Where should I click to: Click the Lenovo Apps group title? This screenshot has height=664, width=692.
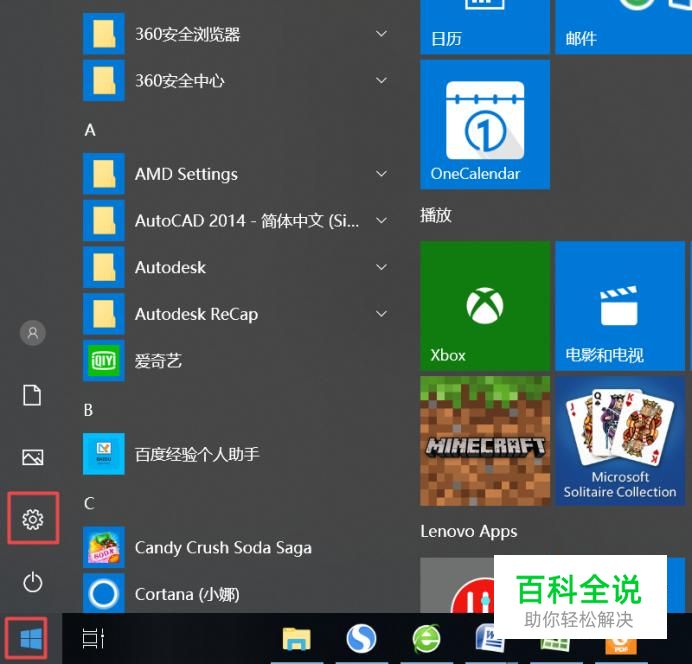pyautogui.click(x=469, y=531)
